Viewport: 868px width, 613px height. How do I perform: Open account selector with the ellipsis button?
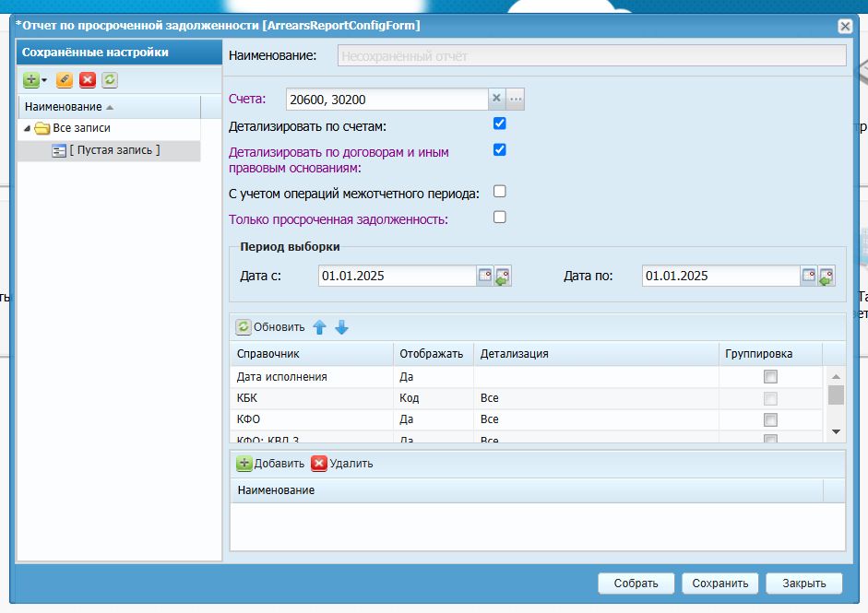(x=516, y=99)
